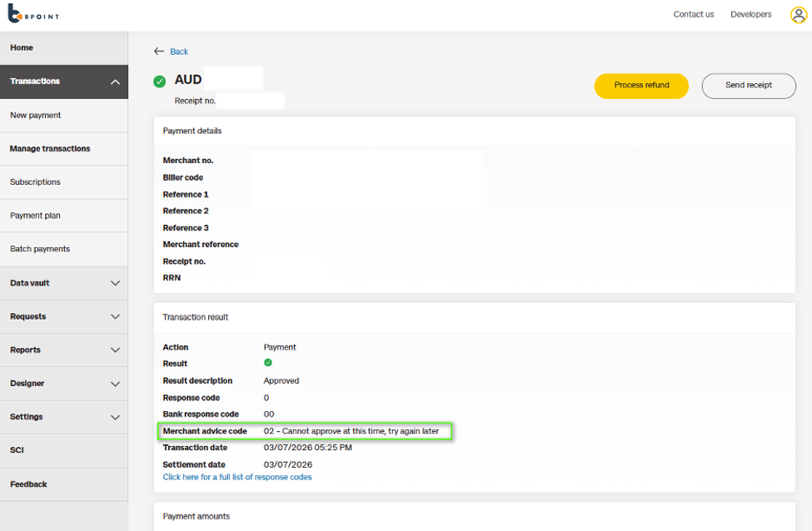This screenshot has height=531, width=812.
Task: Click the AUD amount heading
Action: [188, 80]
